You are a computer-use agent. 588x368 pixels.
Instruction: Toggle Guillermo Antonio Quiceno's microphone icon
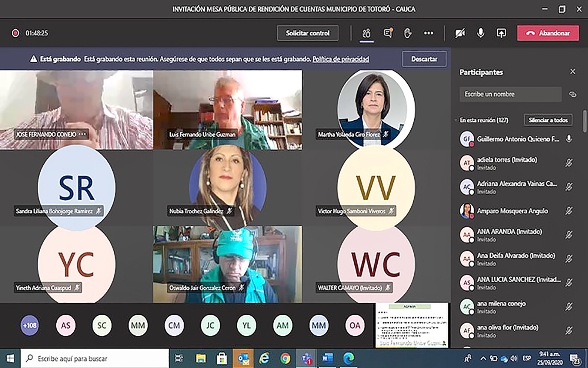[569, 139]
